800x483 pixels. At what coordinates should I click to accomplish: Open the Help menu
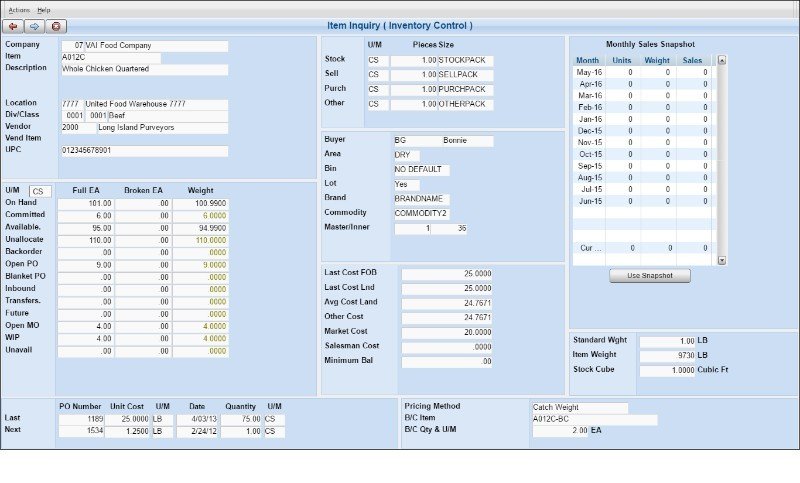(x=44, y=9)
